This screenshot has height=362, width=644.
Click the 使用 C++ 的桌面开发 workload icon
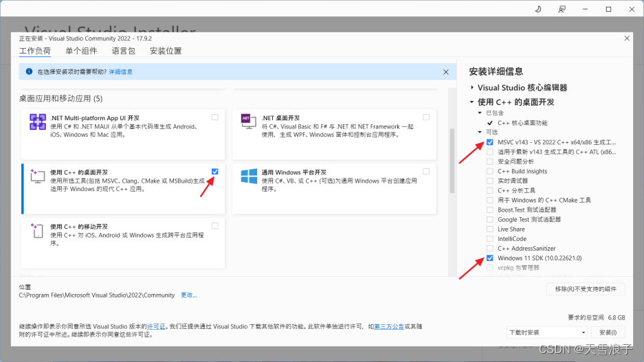point(37,176)
